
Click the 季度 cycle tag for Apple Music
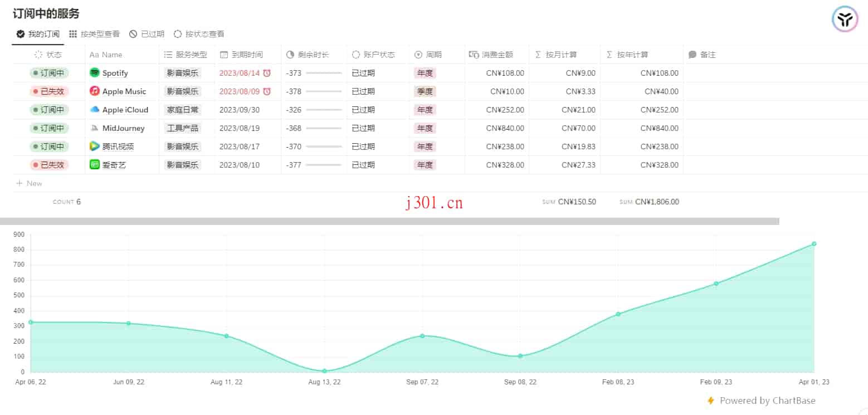pyautogui.click(x=425, y=91)
